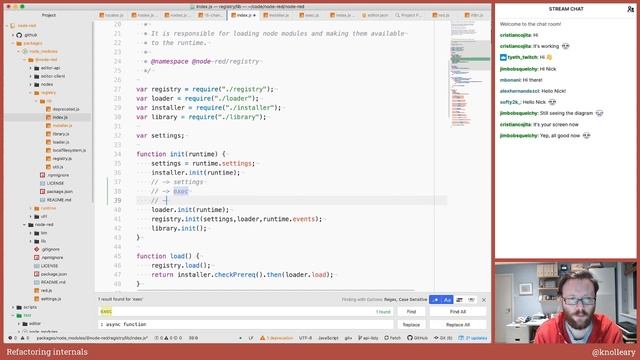Open library.js in the project tree
The height and width of the screenshot is (360, 640).
click(61, 134)
